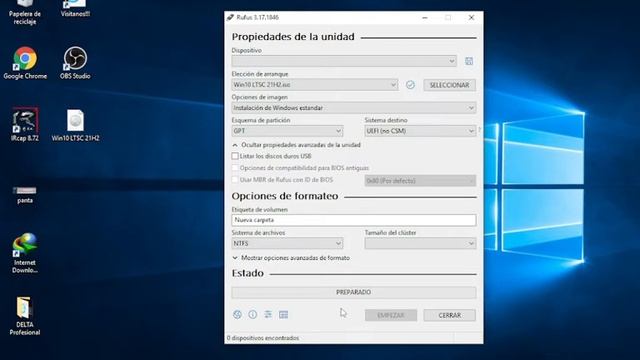Click the SELECCIONAR button

click(449, 85)
